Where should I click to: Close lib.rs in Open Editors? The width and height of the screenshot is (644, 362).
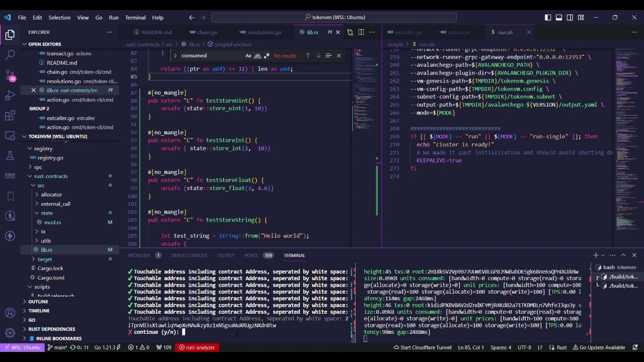point(34,90)
